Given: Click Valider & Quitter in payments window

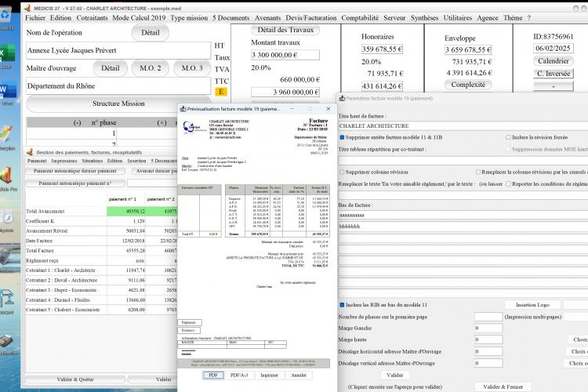Looking at the screenshot, I should pos(75,379).
